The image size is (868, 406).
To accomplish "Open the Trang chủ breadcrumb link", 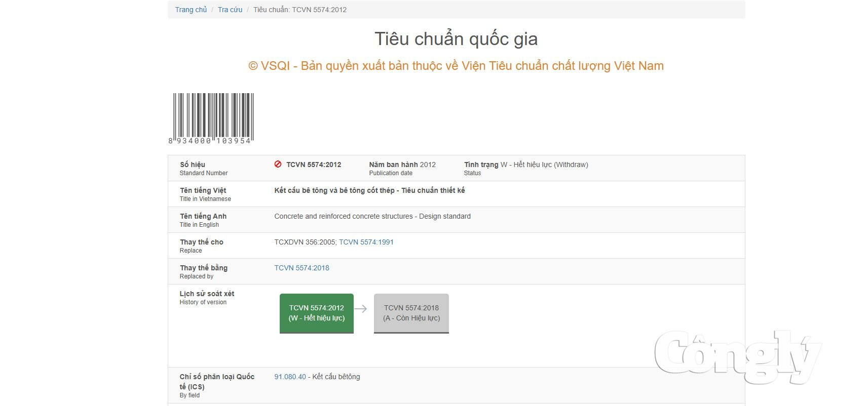I will [191, 10].
